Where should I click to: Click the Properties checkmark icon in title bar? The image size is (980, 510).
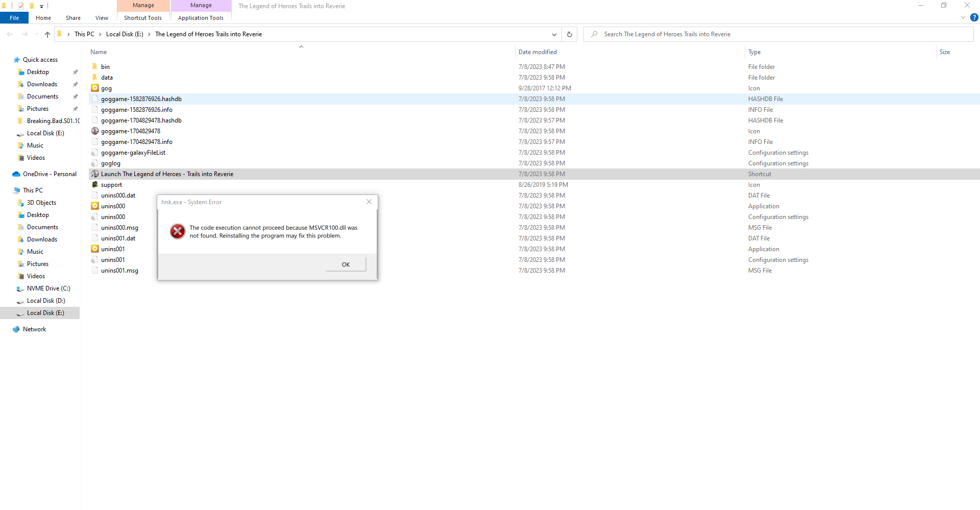21,6
